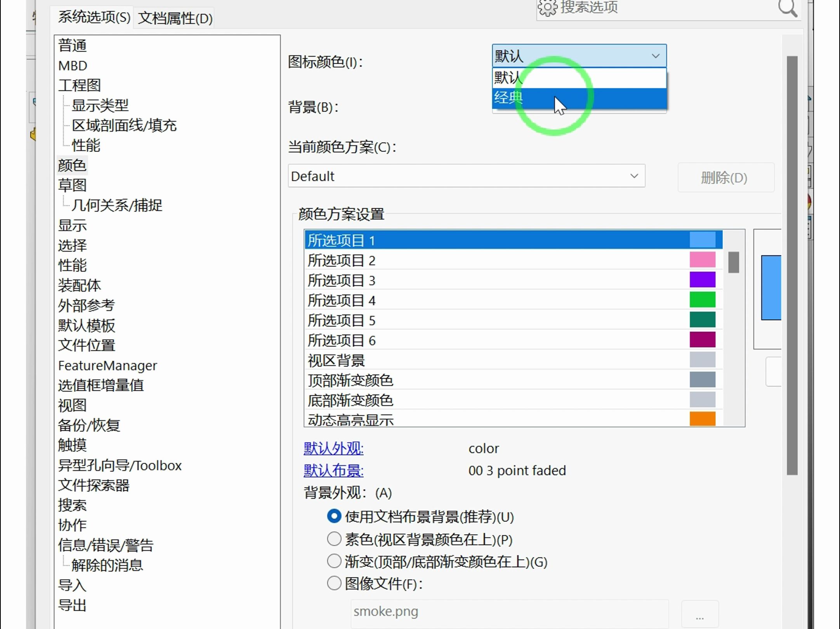Select 异型孔向导/Toolbox in the tree
Screen dimensions: 840x629
(120, 465)
